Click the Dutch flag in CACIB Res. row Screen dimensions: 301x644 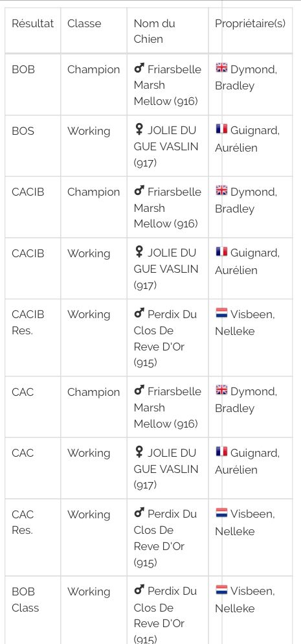coord(221,313)
